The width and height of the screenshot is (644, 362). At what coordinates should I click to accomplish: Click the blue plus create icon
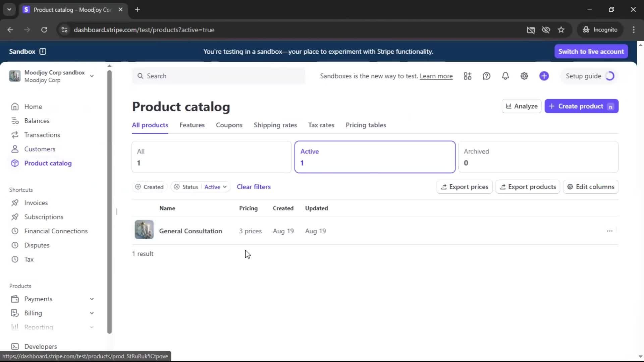click(544, 76)
